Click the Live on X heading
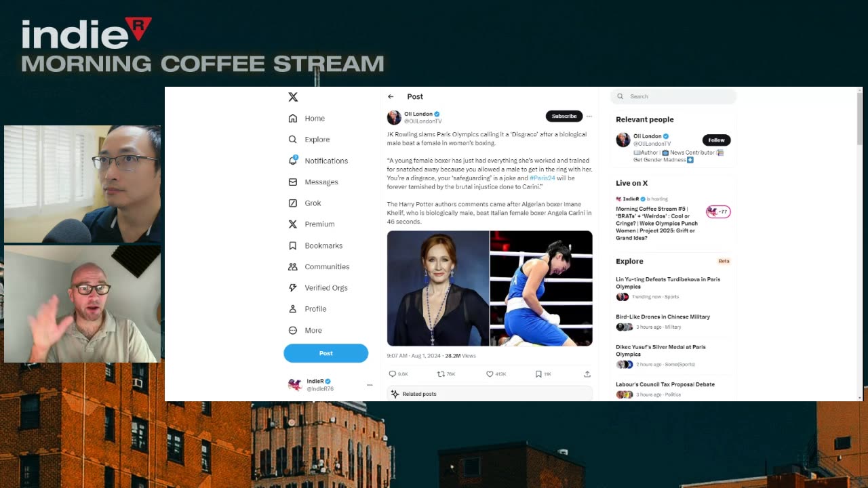 point(631,183)
